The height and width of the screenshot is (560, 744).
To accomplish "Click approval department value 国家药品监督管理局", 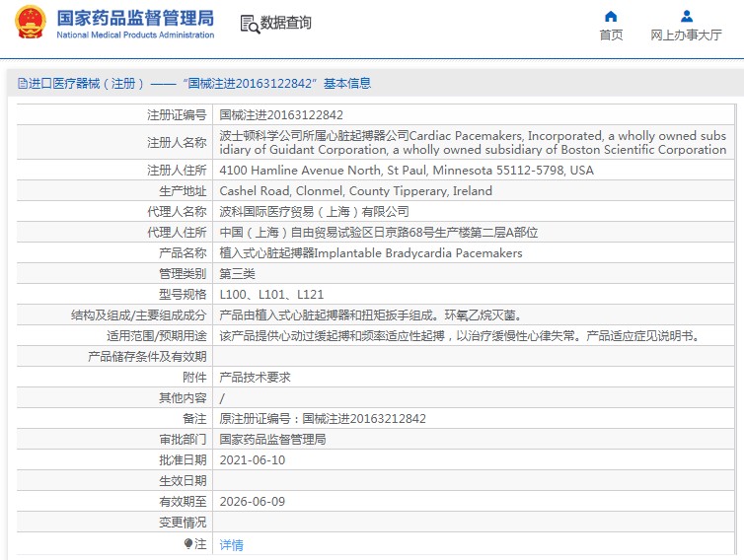I will pyautogui.click(x=272, y=440).
